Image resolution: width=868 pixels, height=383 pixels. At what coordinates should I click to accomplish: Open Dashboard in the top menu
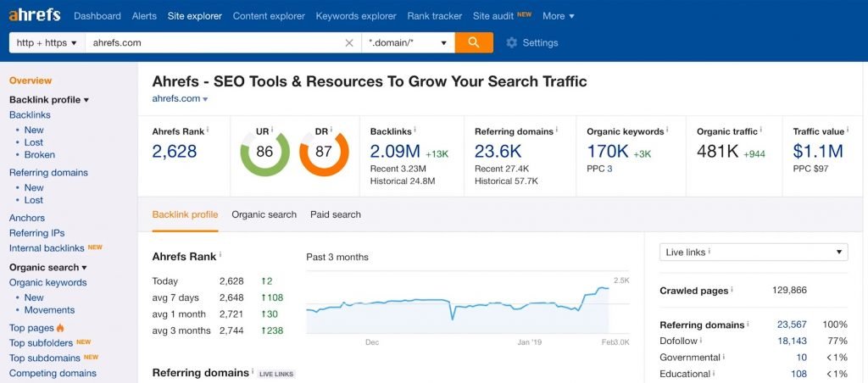97,16
